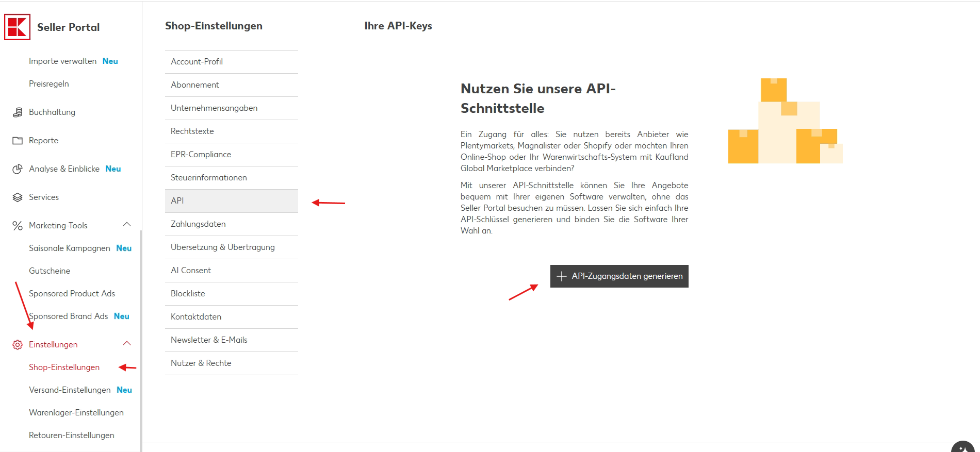Screen dimensions: 980x452
Task: Click the Kaufland logo icon
Action: pos(17,27)
